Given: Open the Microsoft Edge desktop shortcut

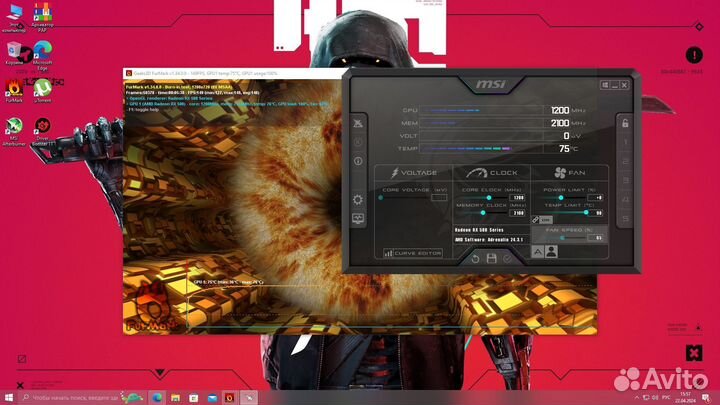Looking at the screenshot, I should coord(42,54).
